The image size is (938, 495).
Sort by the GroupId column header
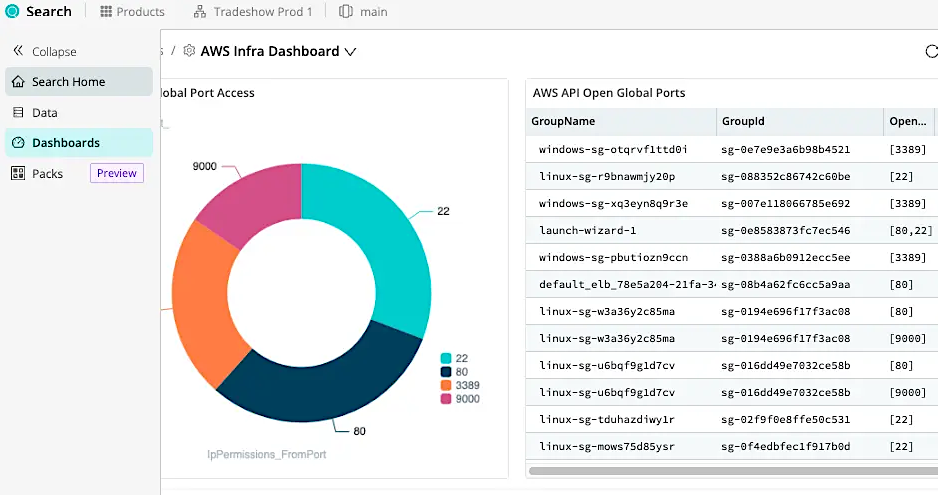(x=800, y=122)
